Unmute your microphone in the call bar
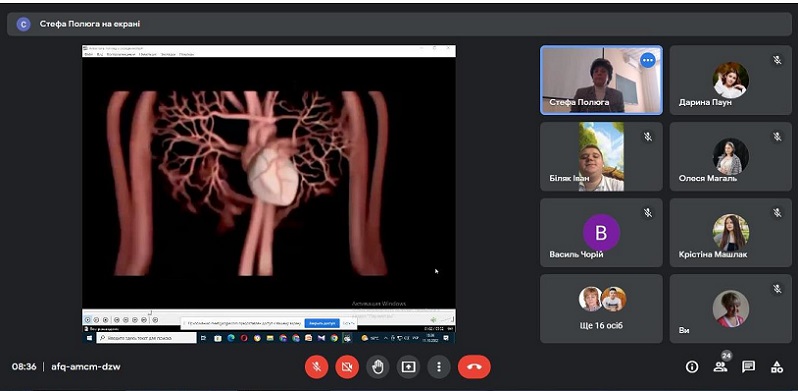This screenshot has width=798, height=391. point(316,367)
